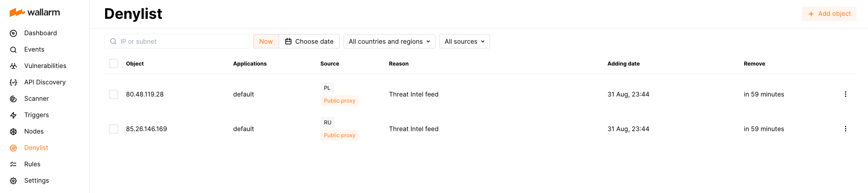Click the Add object button
Image resolution: width=868 pixels, height=193 pixels.
tap(829, 13)
